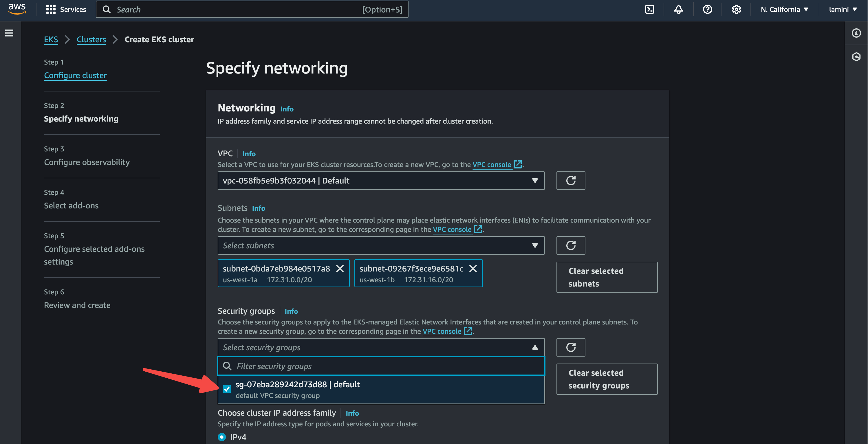
Task: Select the Select add-ons step
Action: 71,206
